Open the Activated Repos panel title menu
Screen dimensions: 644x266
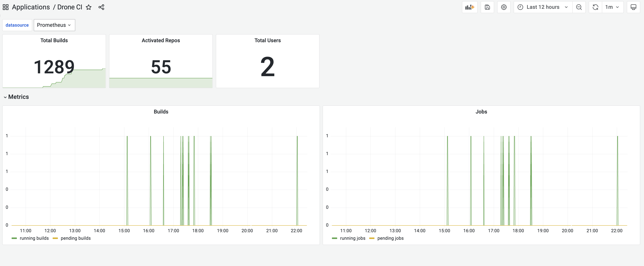(161, 40)
